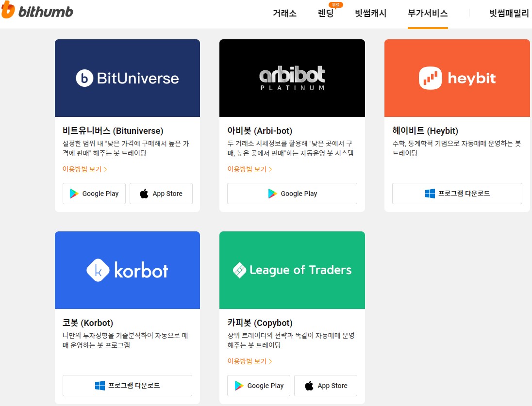The height and width of the screenshot is (406, 532).
Task: Click the heybit banner image
Action: (457, 78)
